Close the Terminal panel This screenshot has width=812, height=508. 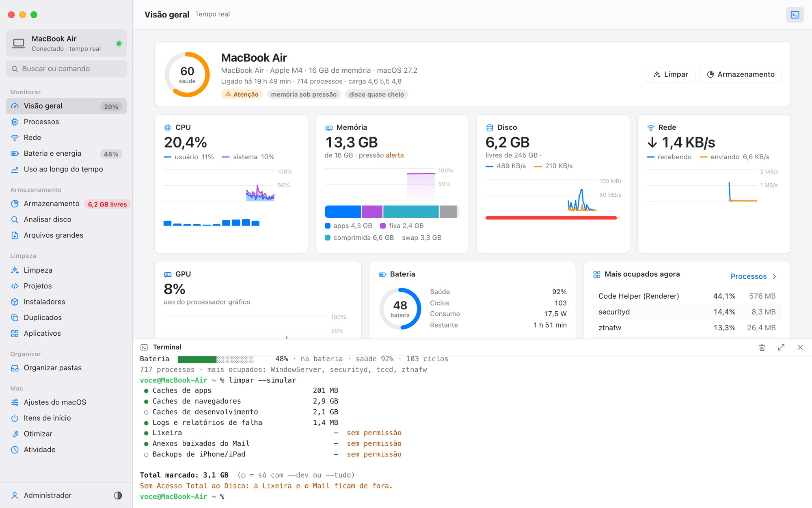(x=800, y=347)
